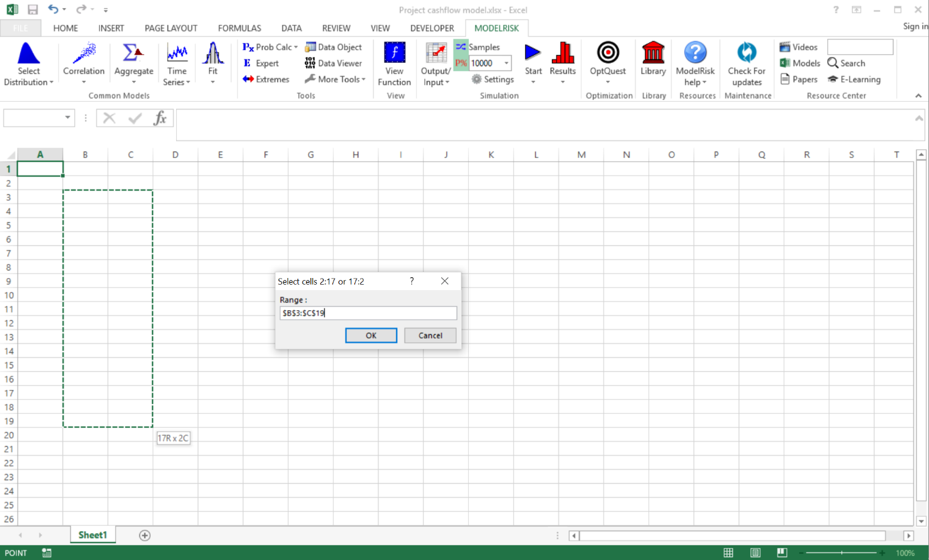Open the simulation Results viewer
The width and height of the screenshot is (929, 560).
tap(563, 64)
